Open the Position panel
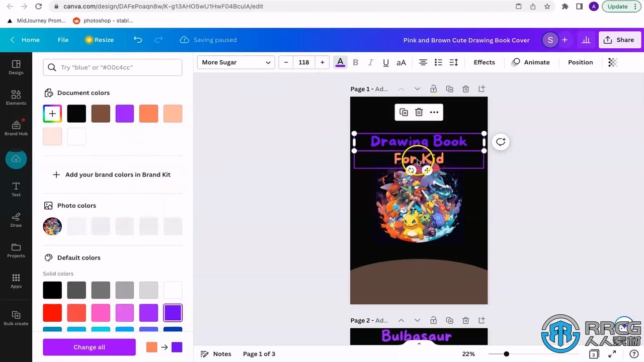The height and width of the screenshot is (362, 644). 580,62
